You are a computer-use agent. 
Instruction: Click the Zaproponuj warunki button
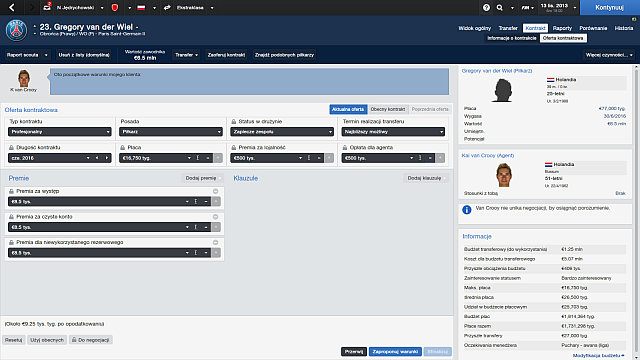point(395,351)
